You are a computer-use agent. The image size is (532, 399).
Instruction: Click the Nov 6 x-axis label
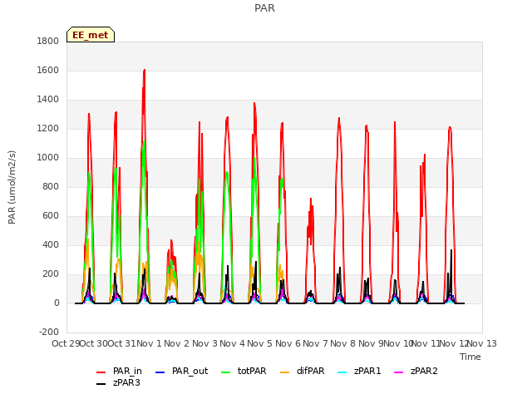click(x=288, y=343)
